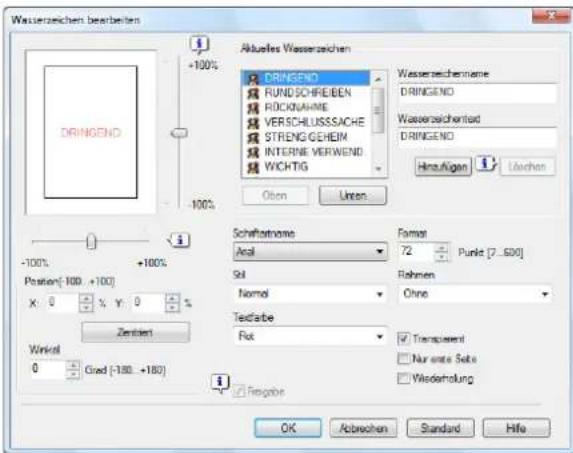Screen dimensions: 573x453
Task: Click the watermark list scroll-up arrow
Action: 379,79
